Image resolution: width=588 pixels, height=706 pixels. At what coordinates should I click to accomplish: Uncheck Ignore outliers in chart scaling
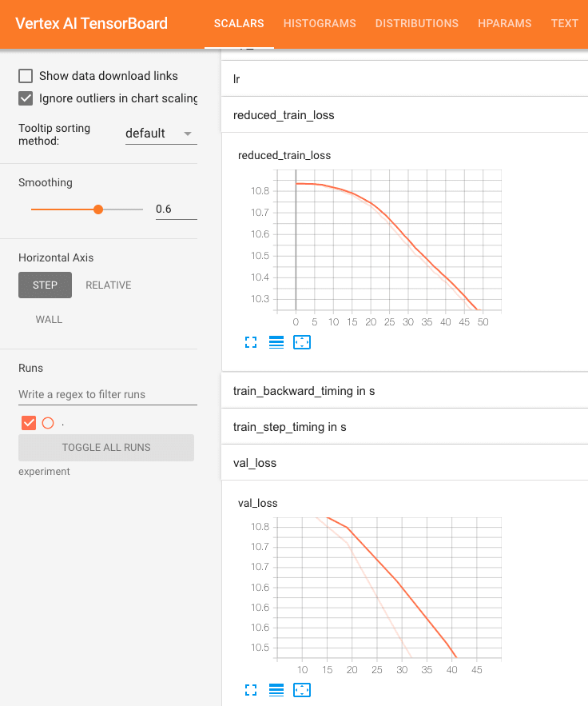click(26, 98)
